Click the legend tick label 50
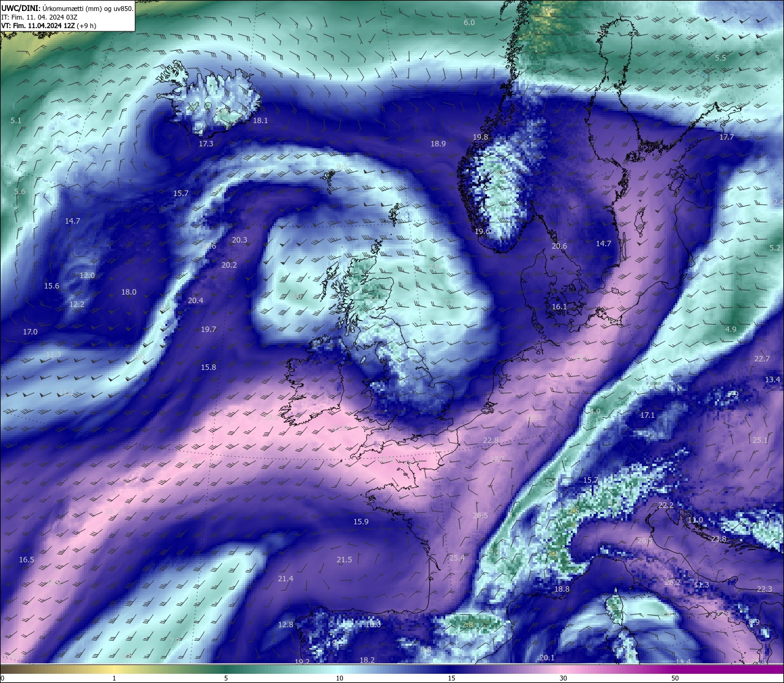This screenshot has height=683, width=784. click(x=675, y=679)
